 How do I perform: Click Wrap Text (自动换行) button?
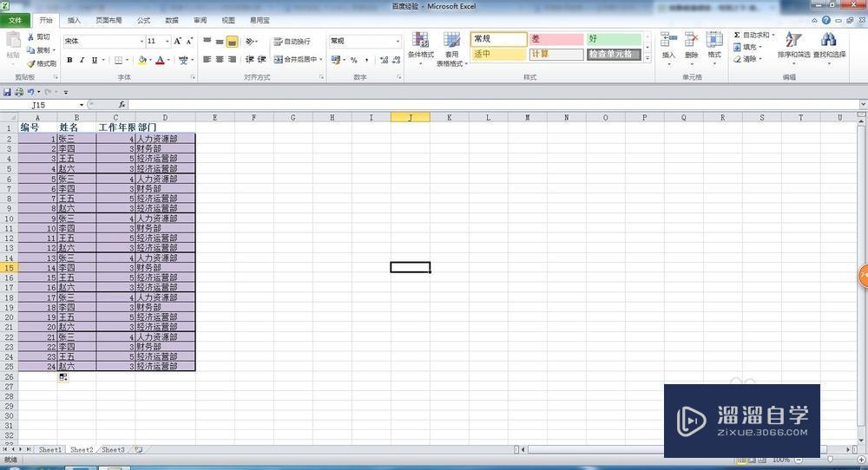(x=293, y=42)
